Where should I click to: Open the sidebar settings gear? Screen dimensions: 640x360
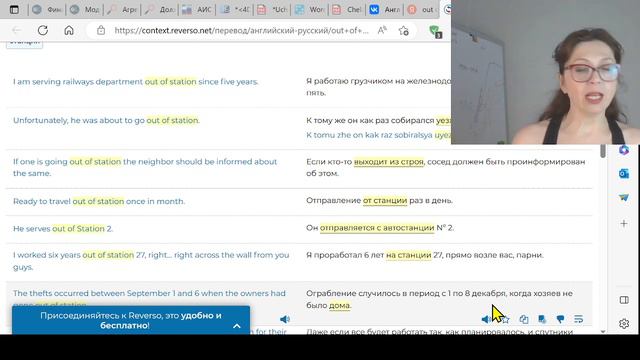click(624, 324)
